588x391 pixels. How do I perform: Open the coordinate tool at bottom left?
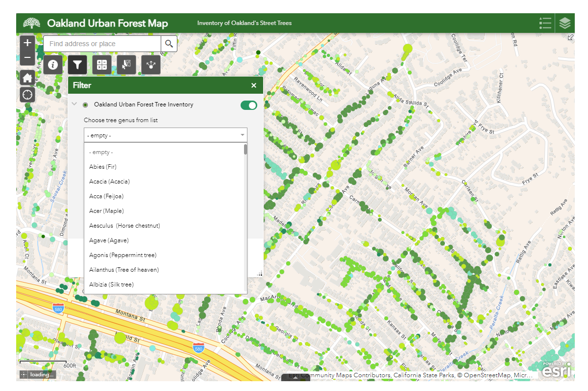point(23,375)
